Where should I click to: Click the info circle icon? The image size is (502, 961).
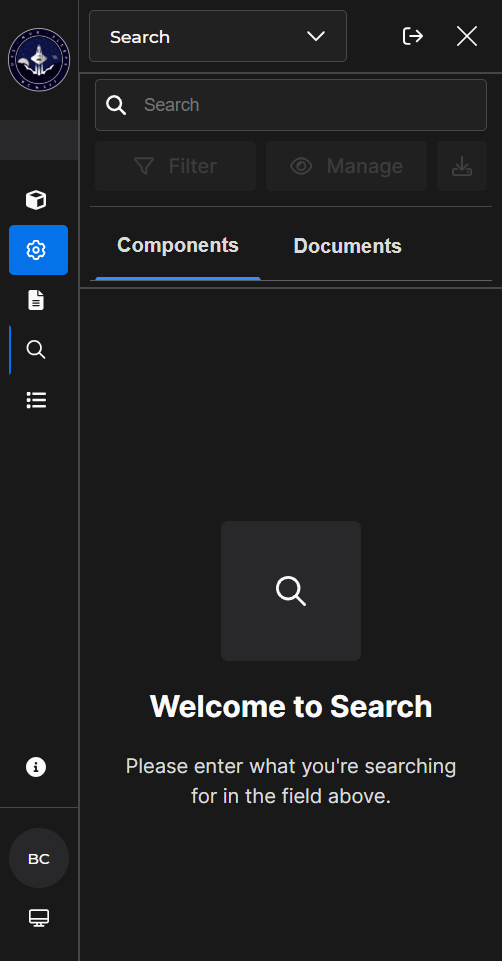pos(36,767)
